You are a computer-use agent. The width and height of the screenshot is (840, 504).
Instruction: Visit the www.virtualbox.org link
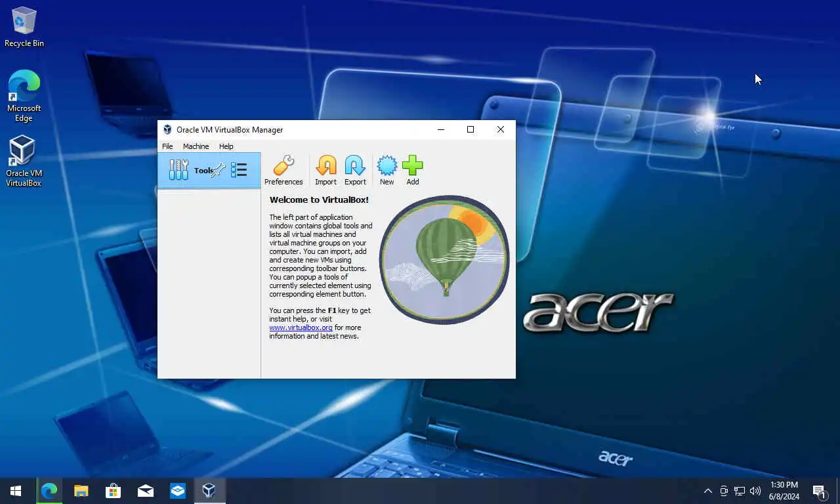point(301,327)
